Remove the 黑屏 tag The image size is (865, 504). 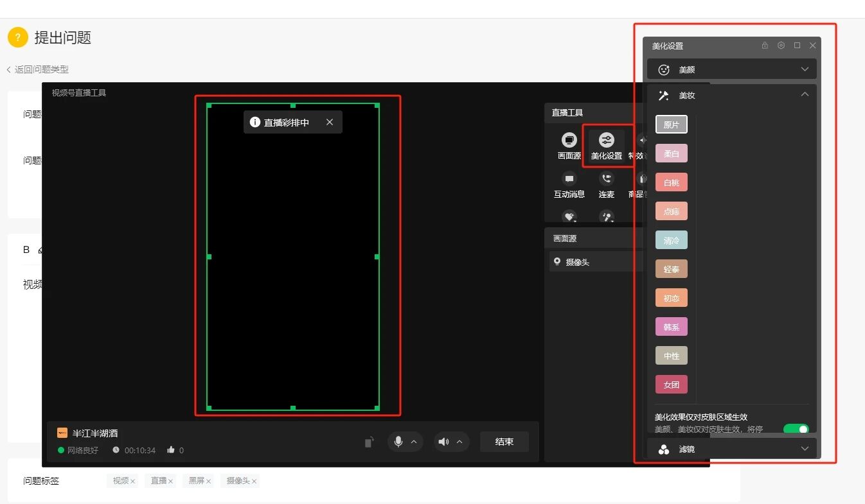(209, 481)
